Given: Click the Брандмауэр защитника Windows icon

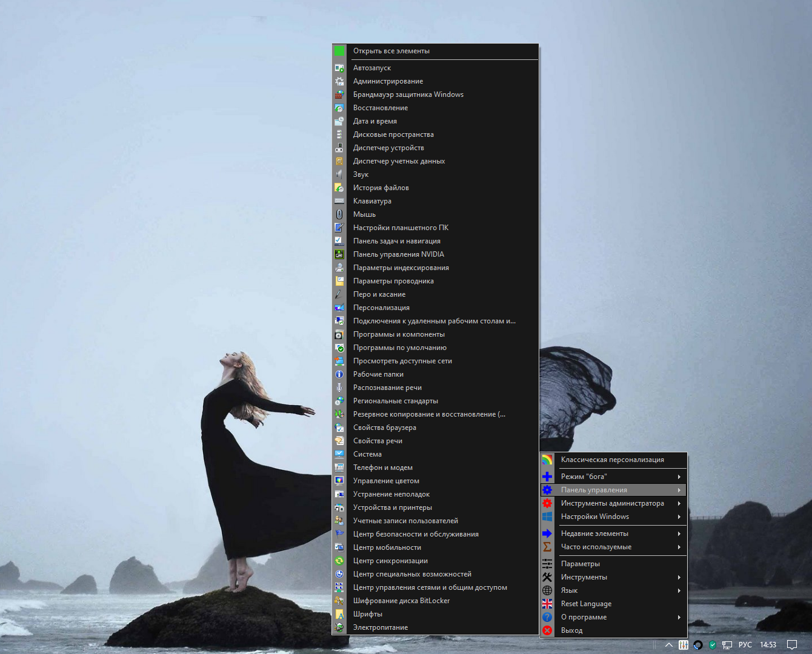Looking at the screenshot, I should tap(339, 94).
